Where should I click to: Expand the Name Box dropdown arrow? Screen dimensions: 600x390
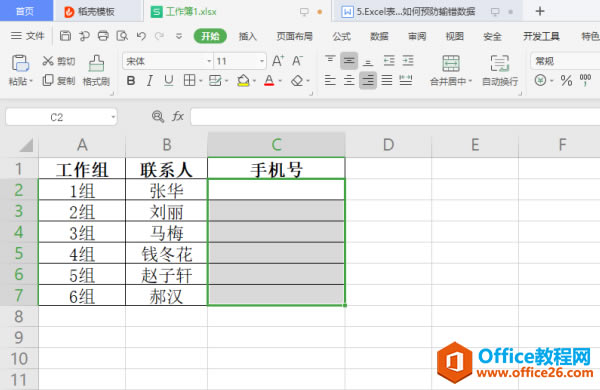pyautogui.click(x=113, y=117)
